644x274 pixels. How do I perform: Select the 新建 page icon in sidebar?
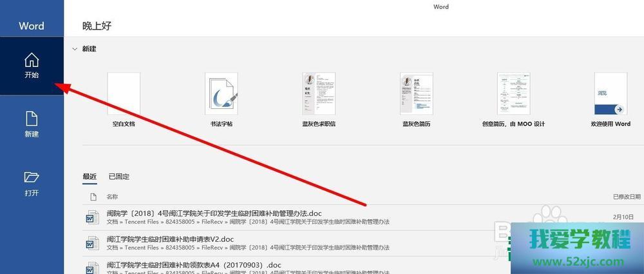pyautogui.click(x=32, y=119)
